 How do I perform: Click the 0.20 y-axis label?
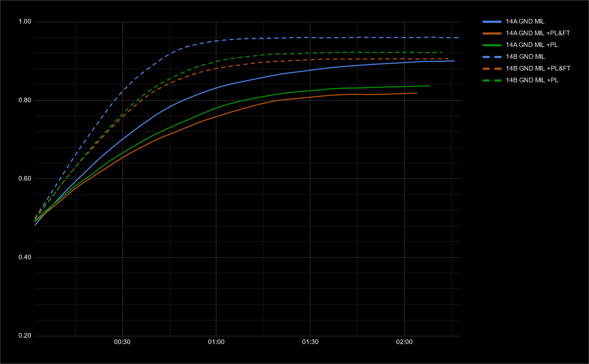point(25,336)
